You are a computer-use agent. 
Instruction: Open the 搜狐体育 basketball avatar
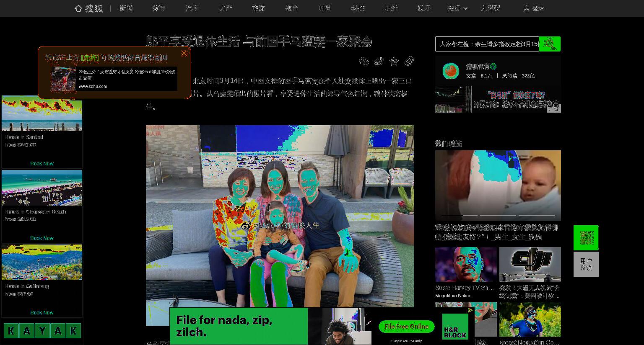point(451,71)
